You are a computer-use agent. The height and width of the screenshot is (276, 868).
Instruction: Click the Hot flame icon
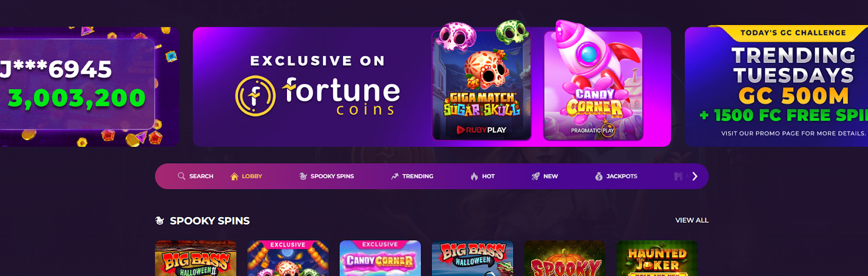[x=474, y=176]
